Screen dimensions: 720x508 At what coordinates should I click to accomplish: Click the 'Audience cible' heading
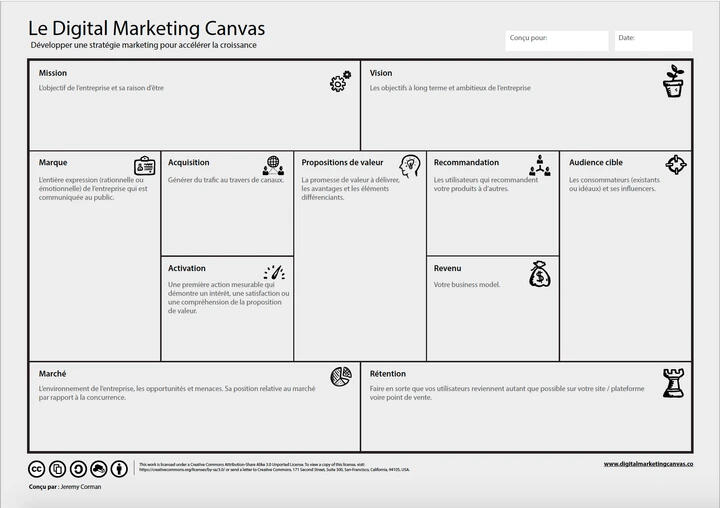[x=596, y=163]
